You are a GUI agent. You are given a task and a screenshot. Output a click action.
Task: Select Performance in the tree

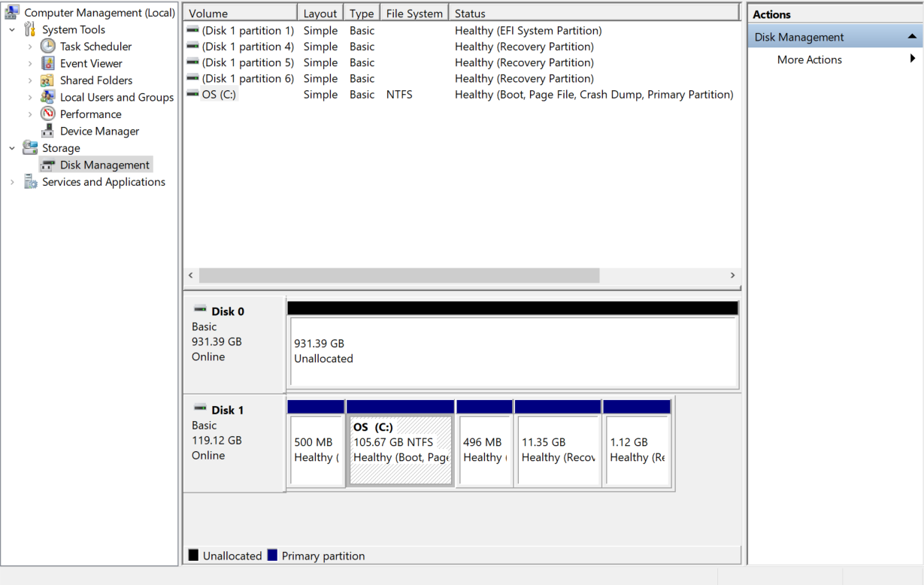[x=90, y=114]
